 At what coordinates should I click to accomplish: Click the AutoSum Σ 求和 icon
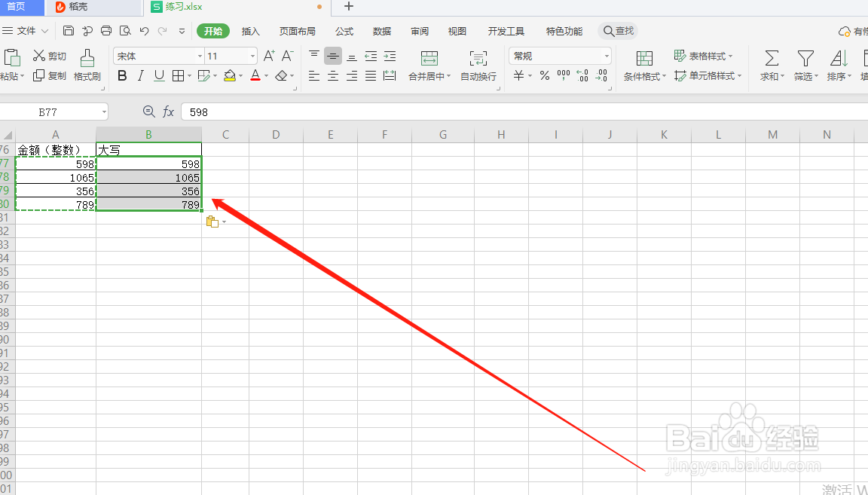point(770,60)
